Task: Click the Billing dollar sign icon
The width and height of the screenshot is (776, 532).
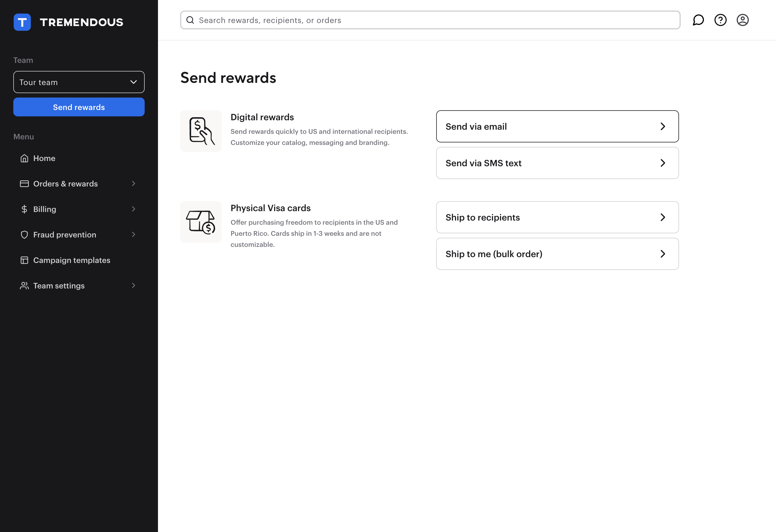Action: point(24,209)
